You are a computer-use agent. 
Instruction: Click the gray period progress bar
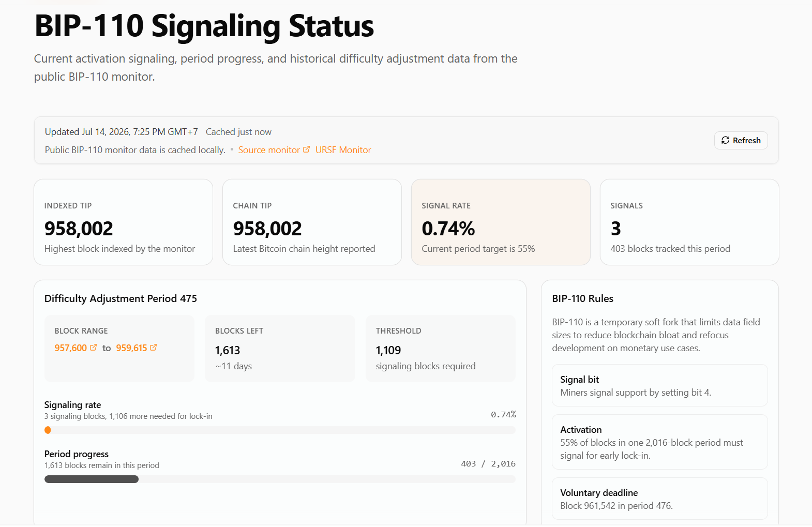pos(280,479)
